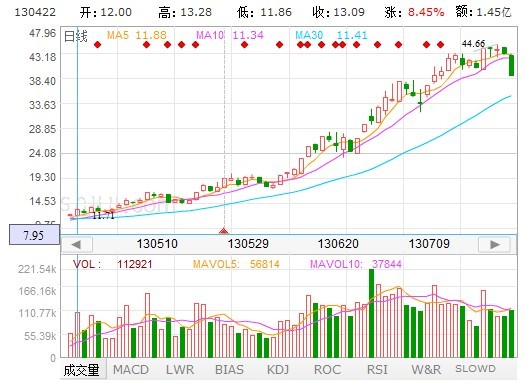Click the last large green candlestick
This screenshot has height=390, width=527.
pyautogui.click(x=512, y=65)
